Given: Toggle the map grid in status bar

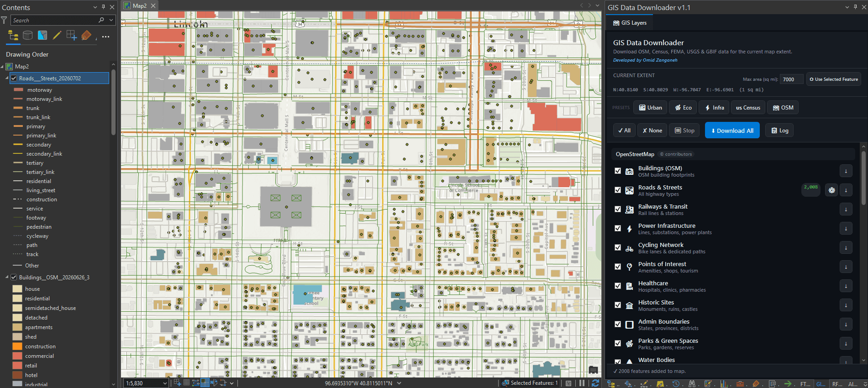Looking at the screenshot, I should [186, 383].
